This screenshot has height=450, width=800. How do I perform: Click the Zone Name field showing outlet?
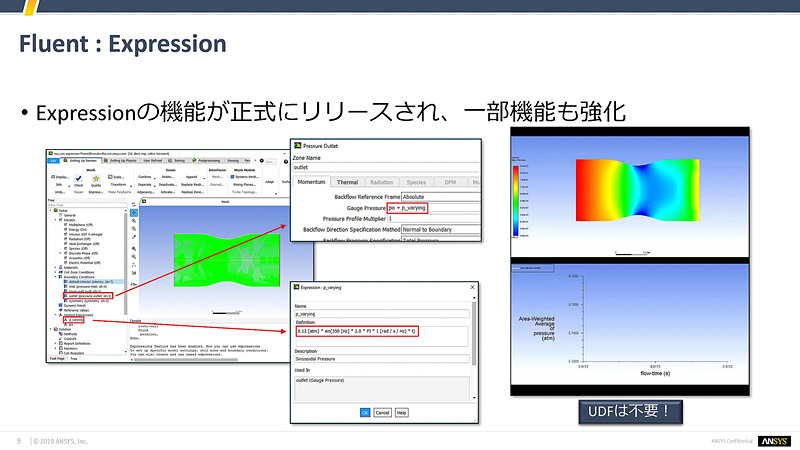[386, 167]
